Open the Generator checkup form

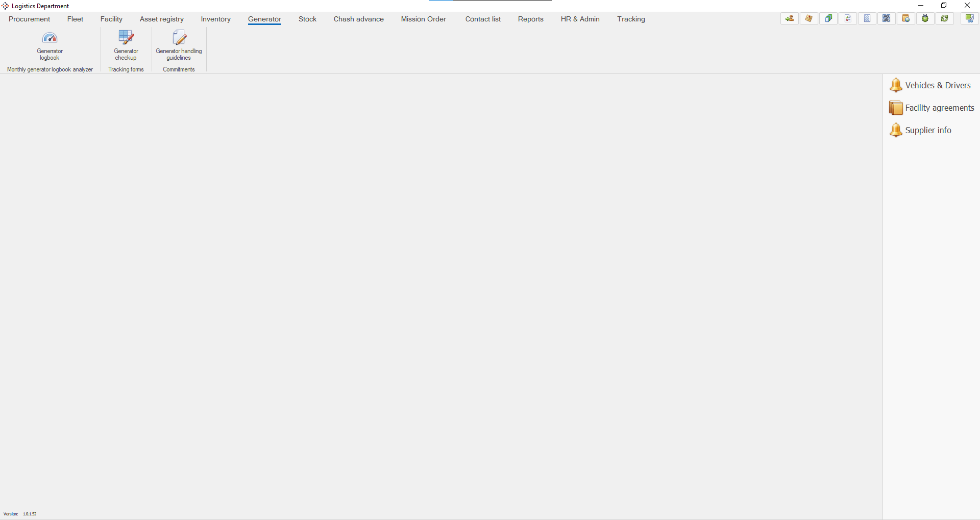coord(126,38)
